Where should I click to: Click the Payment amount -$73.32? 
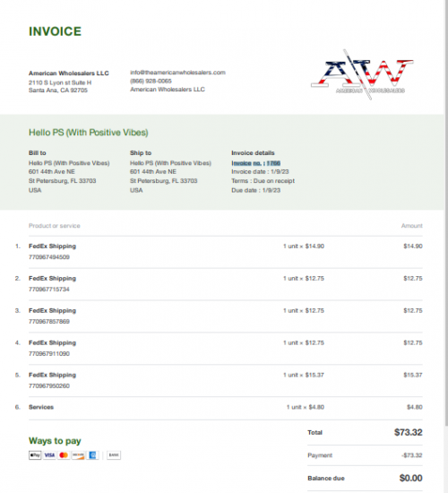pos(412,455)
